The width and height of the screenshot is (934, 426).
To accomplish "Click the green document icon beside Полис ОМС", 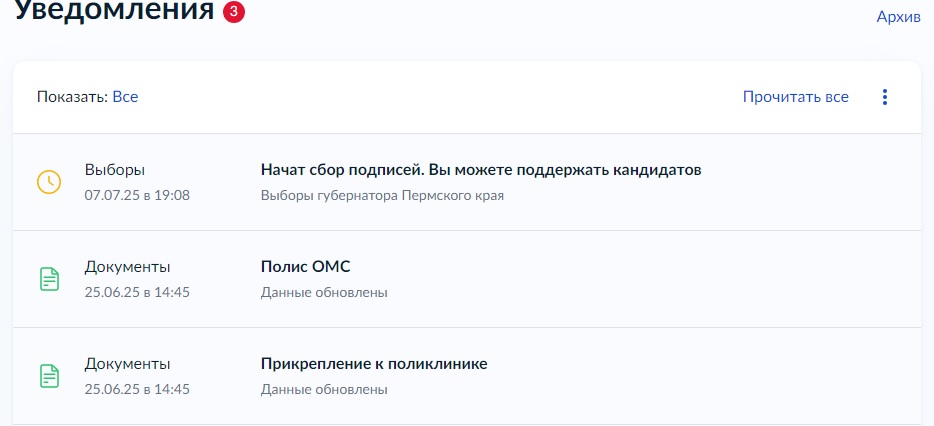I will pyautogui.click(x=49, y=279).
